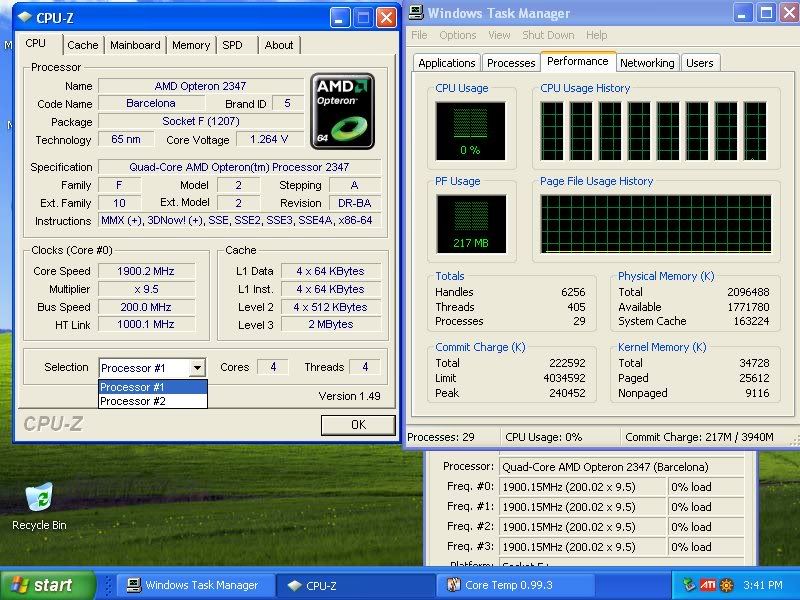Viewport: 800px width, 600px height.
Task: Click the Multiplier value x 9.5
Action: click(x=146, y=289)
